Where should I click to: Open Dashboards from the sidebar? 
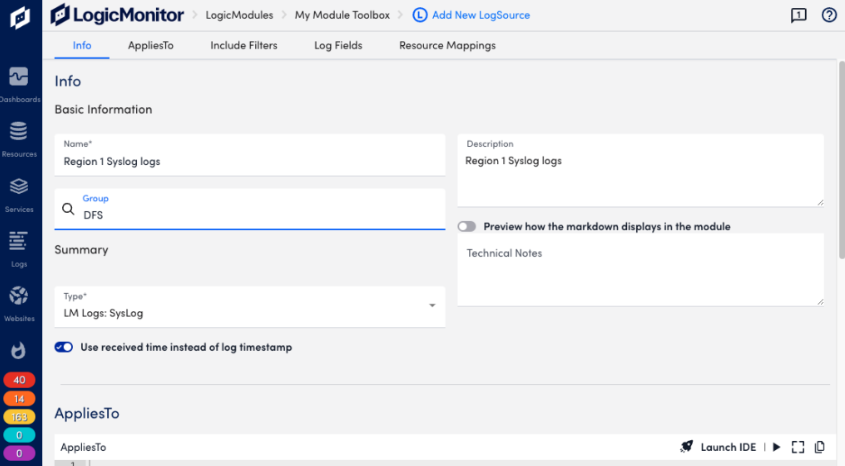pyautogui.click(x=19, y=85)
